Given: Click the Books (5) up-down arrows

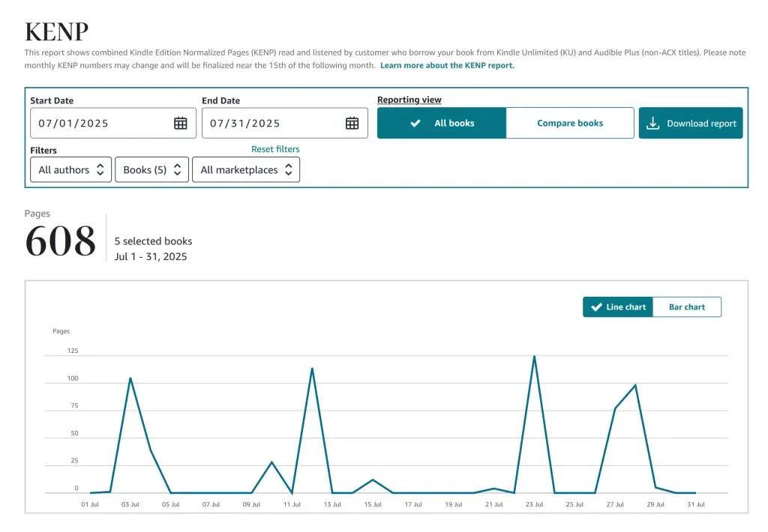Looking at the screenshot, I should coord(177,169).
